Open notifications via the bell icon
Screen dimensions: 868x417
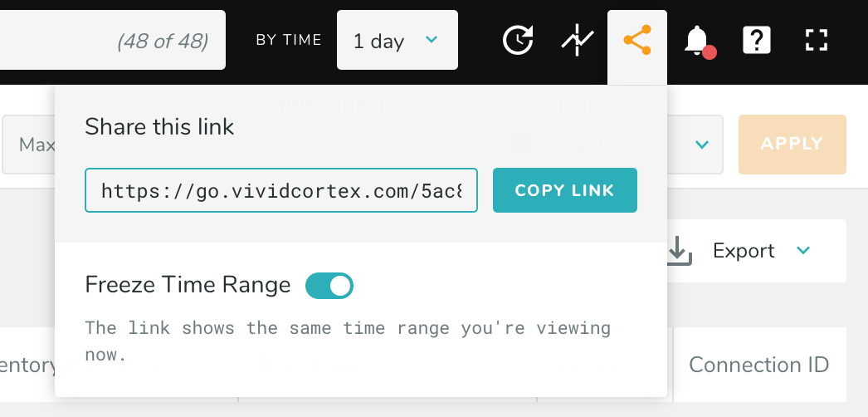click(696, 40)
